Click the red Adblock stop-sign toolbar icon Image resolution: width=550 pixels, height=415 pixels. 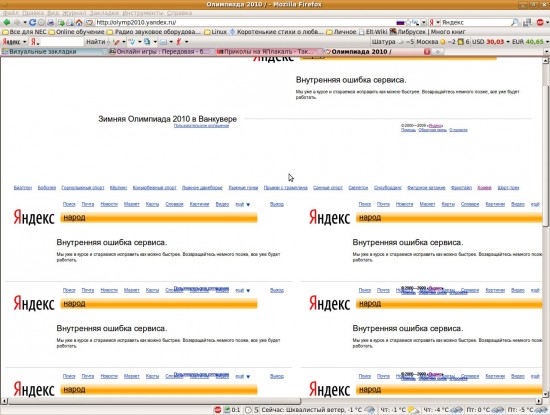click(x=540, y=22)
